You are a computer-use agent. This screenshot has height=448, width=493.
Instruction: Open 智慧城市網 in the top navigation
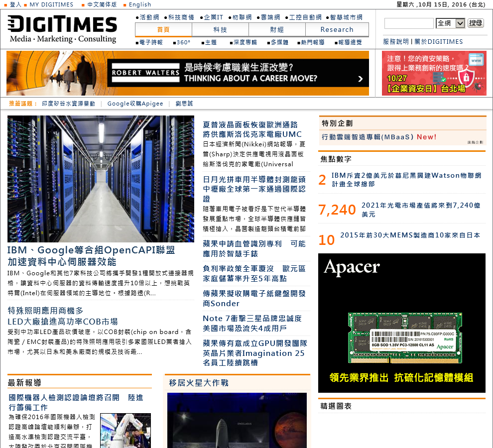click(x=346, y=17)
